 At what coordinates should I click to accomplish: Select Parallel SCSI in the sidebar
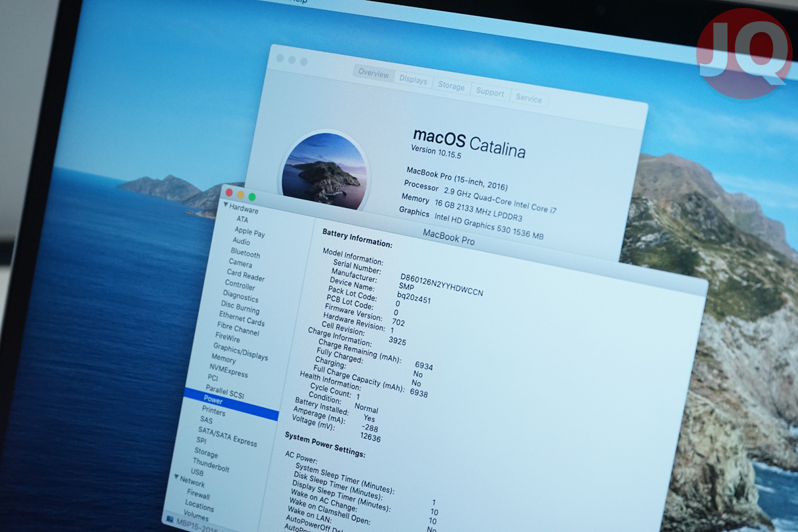[x=224, y=392]
